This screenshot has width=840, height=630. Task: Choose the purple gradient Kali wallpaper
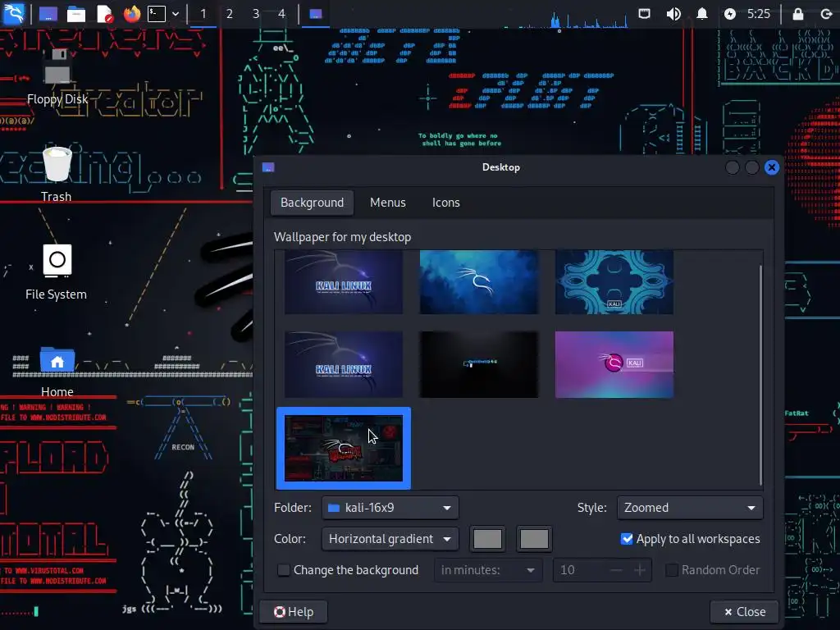click(614, 365)
